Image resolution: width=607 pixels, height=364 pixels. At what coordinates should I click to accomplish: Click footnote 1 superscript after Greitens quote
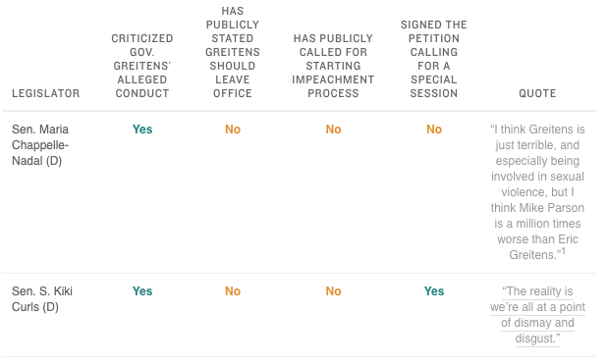(x=564, y=251)
